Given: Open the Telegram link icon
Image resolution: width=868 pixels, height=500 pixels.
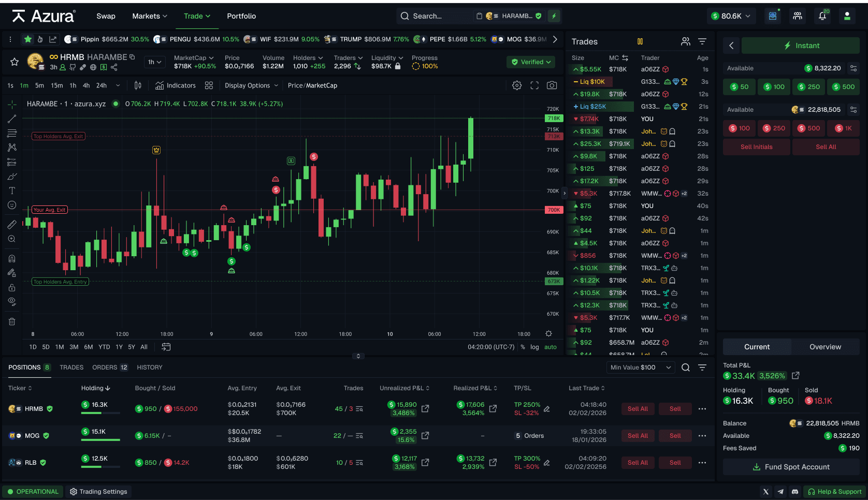Looking at the screenshot, I should click(780, 492).
